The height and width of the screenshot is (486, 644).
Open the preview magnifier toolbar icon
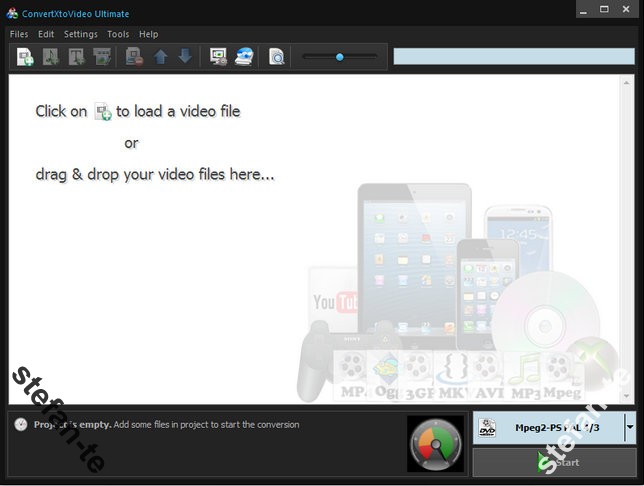pos(277,57)
